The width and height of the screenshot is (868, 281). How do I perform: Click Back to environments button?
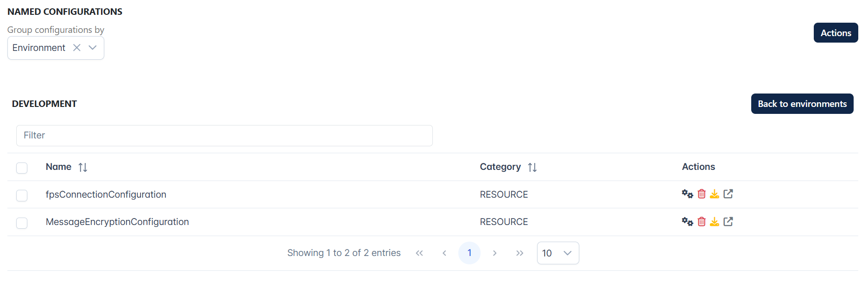[802, 104]
